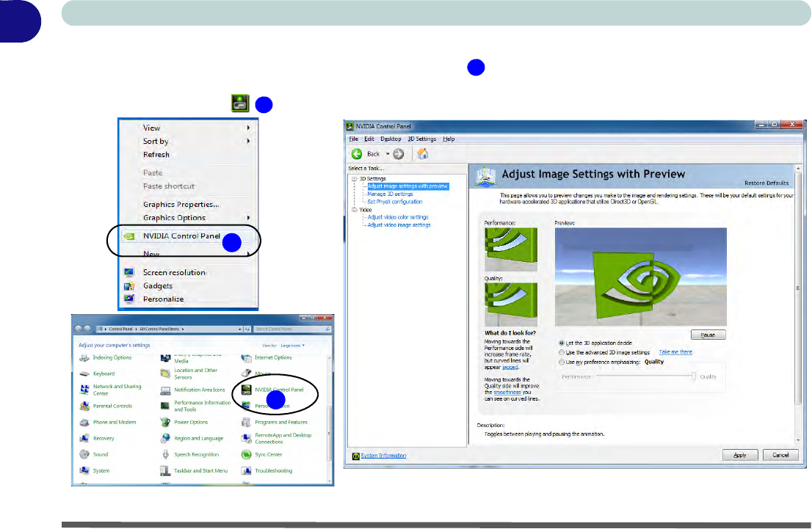
Task: Click the Pause preview button
Action: (x=708, y=335)
